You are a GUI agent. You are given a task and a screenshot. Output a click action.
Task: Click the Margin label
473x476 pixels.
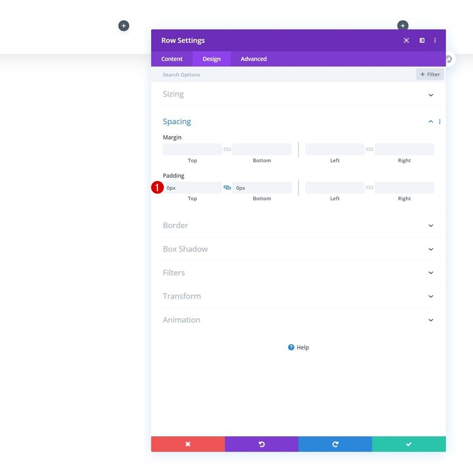172,137
